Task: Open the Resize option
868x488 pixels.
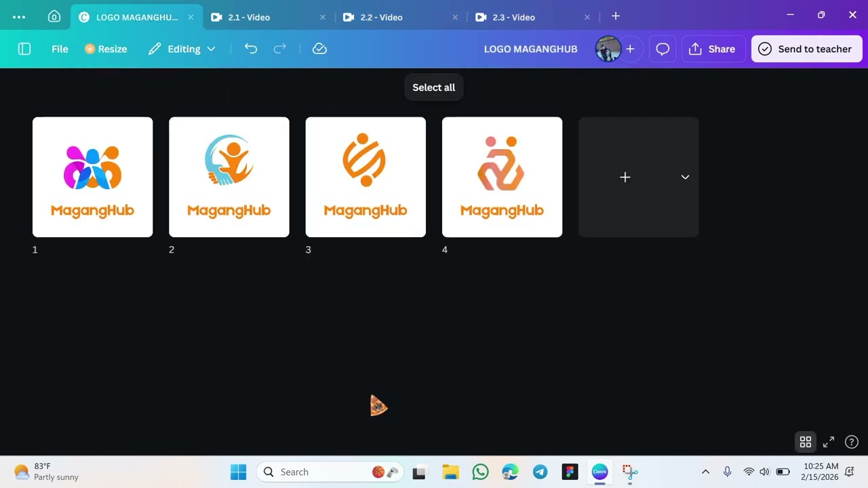Action: (x=106, y=49)
